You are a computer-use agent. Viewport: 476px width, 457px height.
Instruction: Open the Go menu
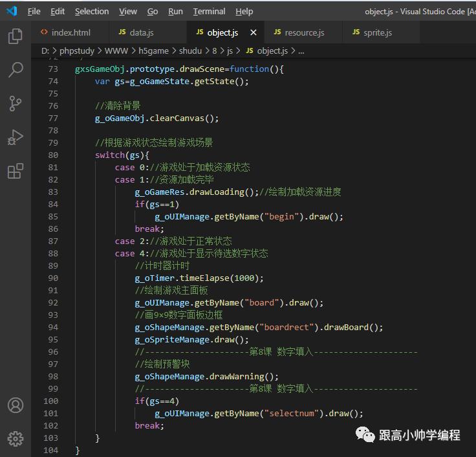pos(153,12)
